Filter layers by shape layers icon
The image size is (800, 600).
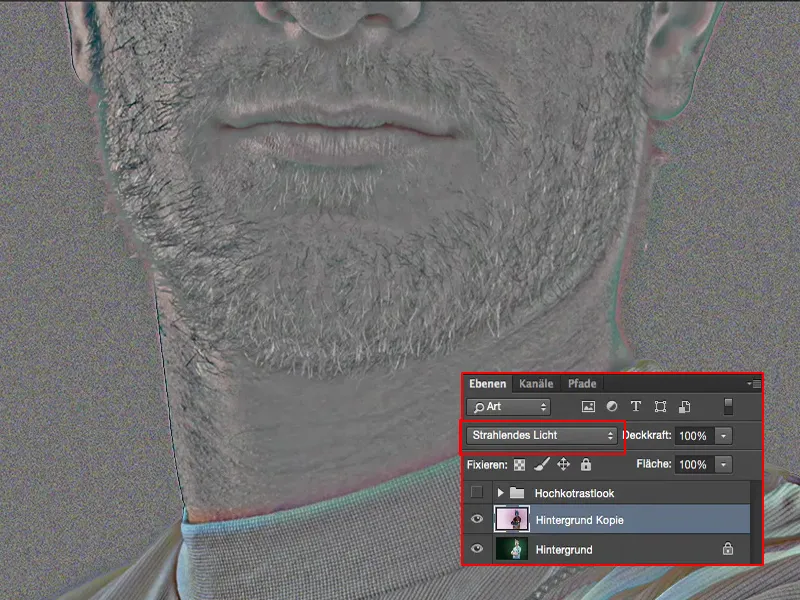click(x=660, y=407)
